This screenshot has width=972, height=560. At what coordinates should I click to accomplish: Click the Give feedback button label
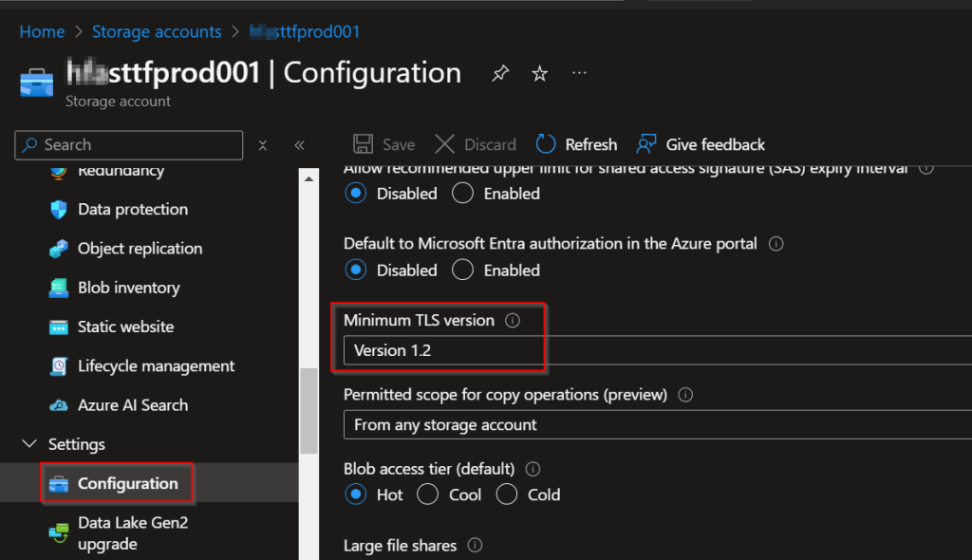(x=716, y=145)
